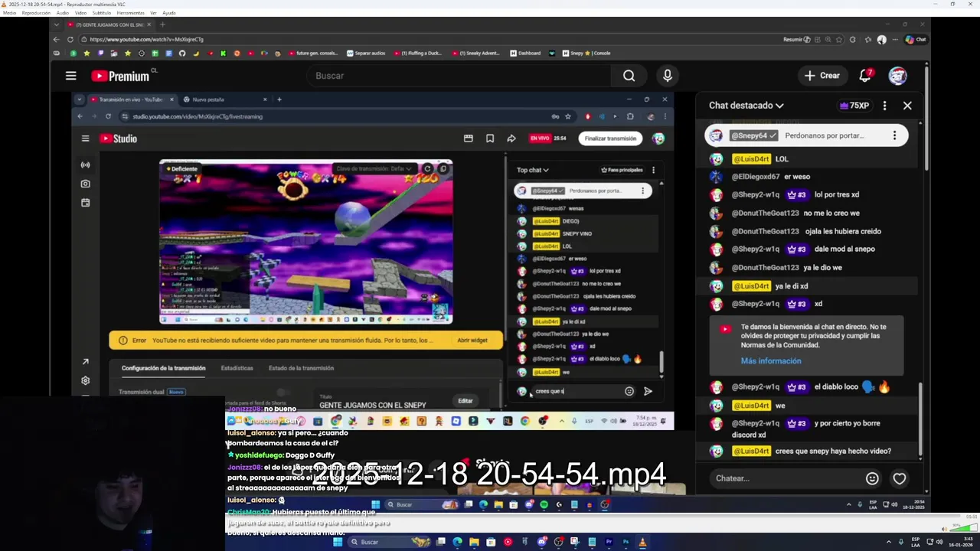Open VLC Audio menu
This screenshot has width=980, height=551.
coord(63,13)
